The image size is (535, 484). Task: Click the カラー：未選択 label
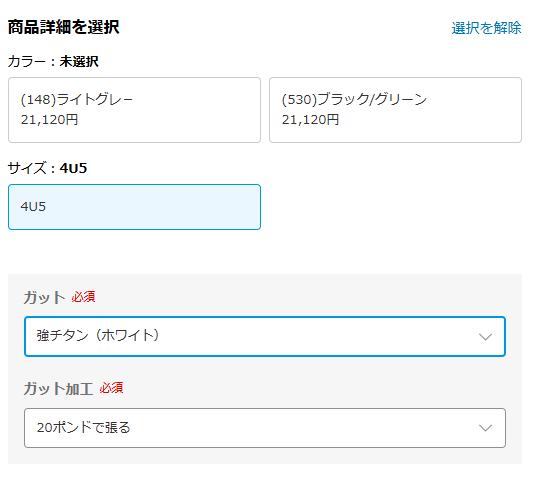(x=53, y=62)
